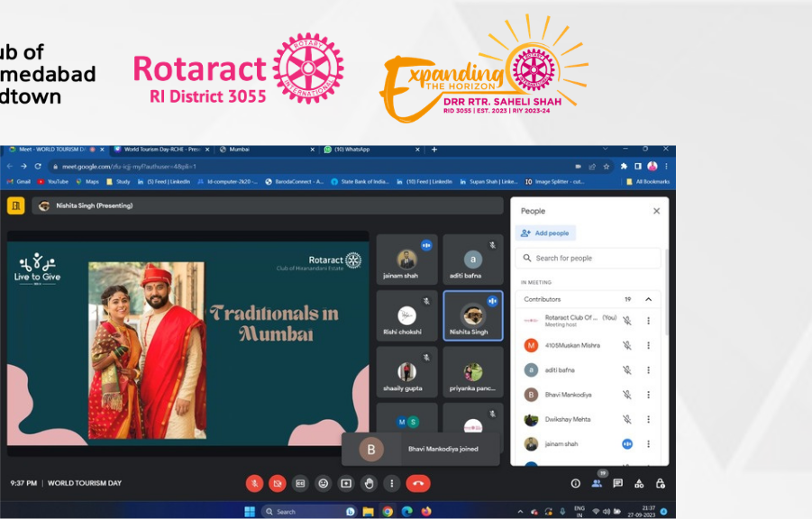Open Maps bookmark

(87, 182)
